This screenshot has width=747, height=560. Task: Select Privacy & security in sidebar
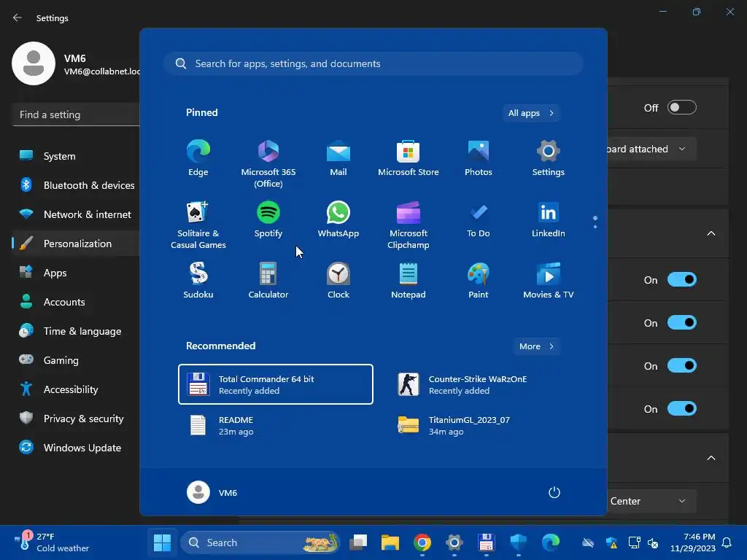(76, 419)
